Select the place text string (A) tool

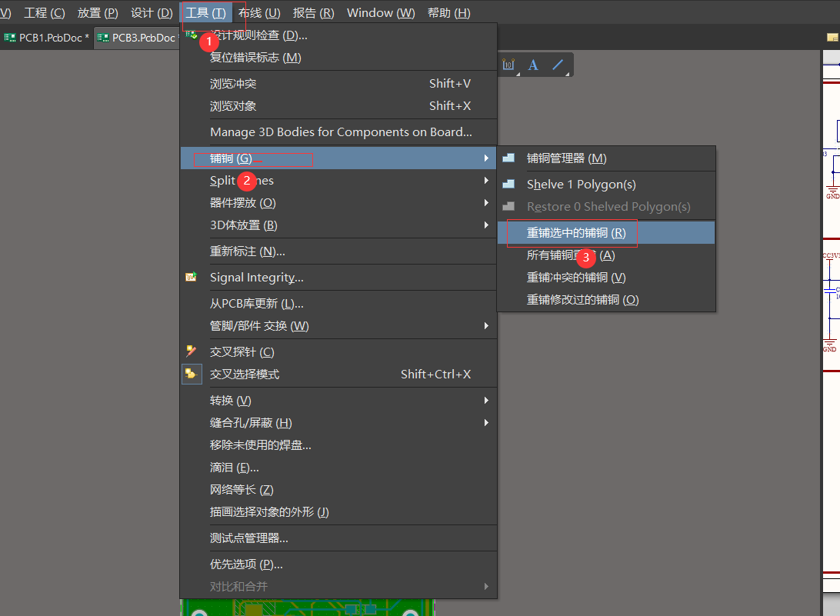click(x=533, y=65)
